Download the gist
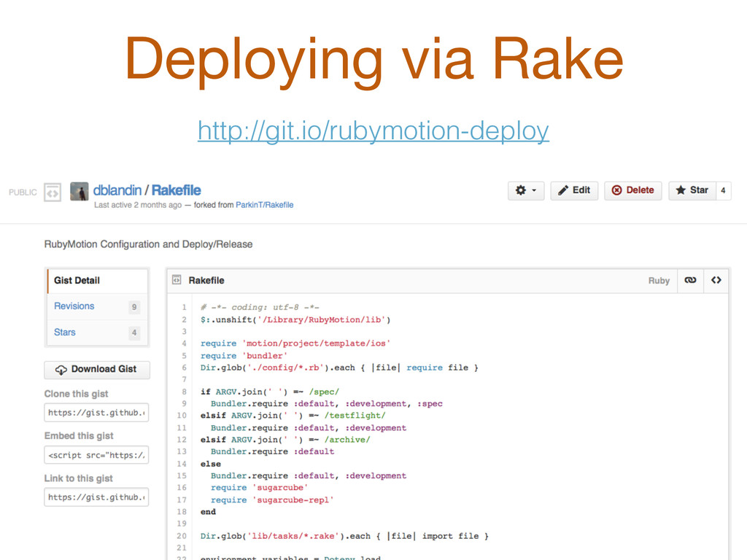 coord(97,370)
